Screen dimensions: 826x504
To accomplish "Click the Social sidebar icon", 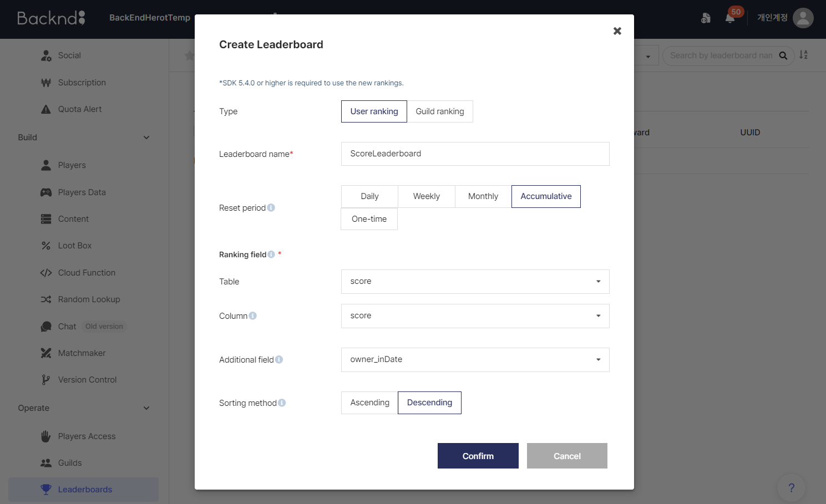I will (46, 55).
